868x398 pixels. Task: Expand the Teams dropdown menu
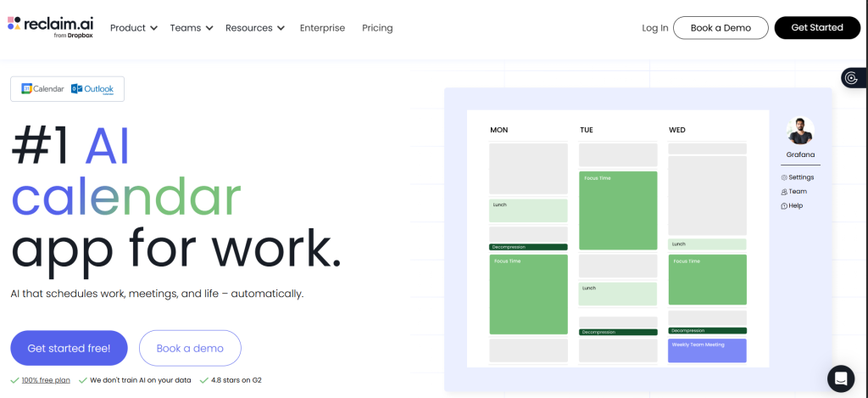[191, 28]
